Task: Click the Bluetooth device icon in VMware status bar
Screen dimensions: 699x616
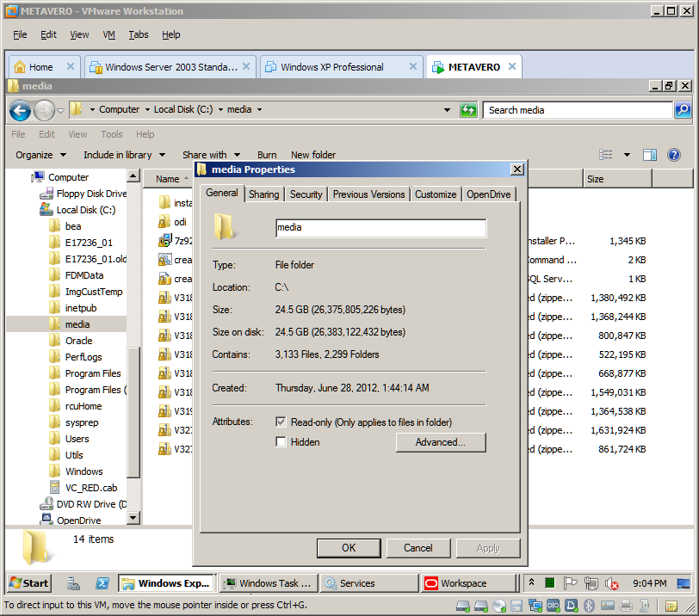Action: point(589,606)
